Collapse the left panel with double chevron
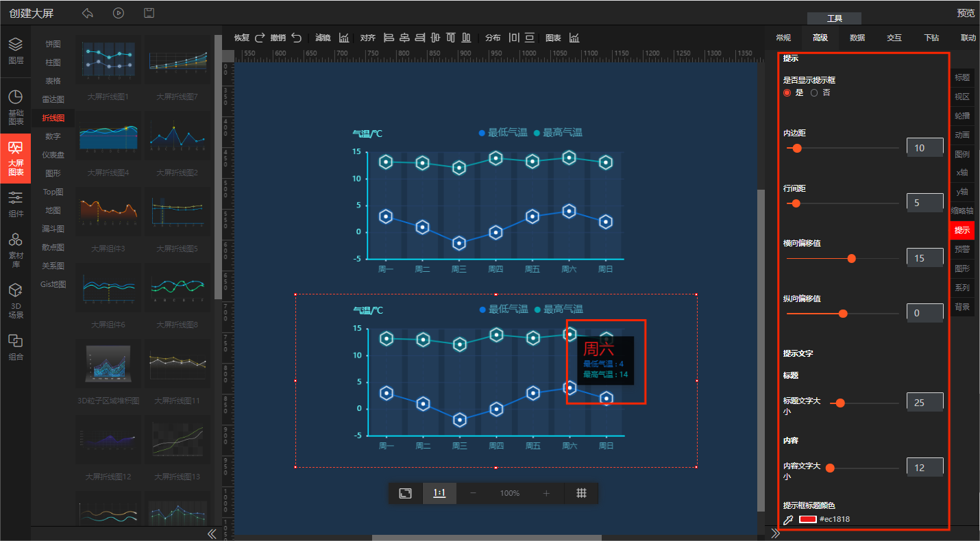The height and width of the screenshot is (541, 980). pyautogui.click(x=212, y=533)
